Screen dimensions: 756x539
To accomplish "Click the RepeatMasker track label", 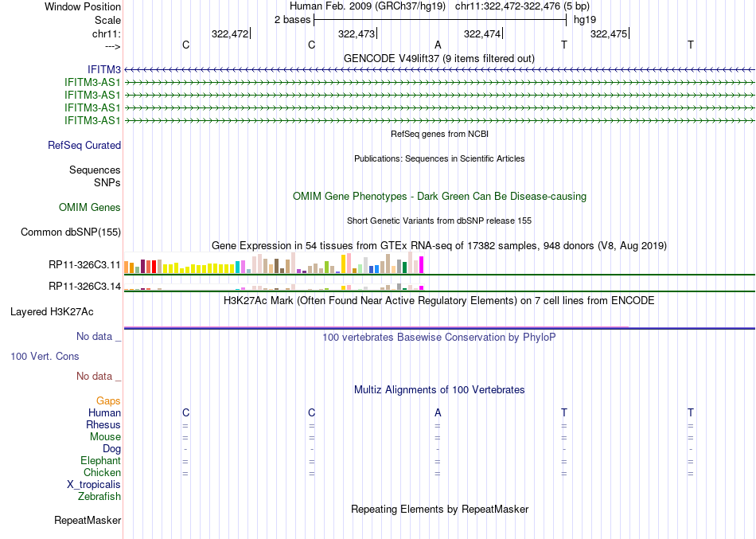I will click(88, 521).
